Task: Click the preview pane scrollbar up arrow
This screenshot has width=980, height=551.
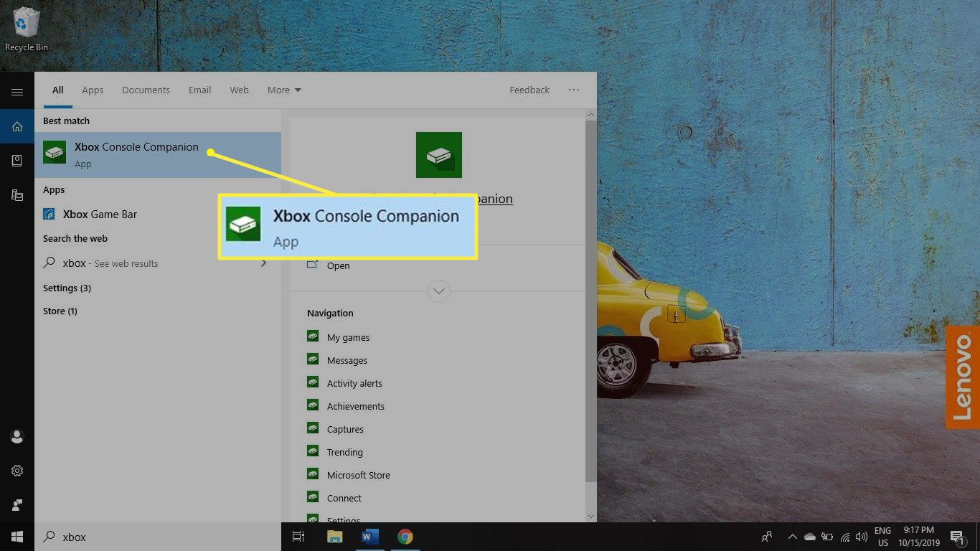Action: [x=591, y=114]
